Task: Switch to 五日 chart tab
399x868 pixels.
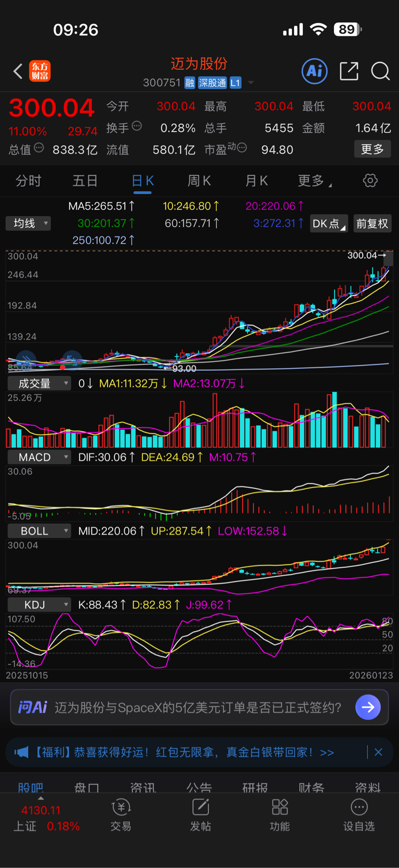Action: click(85, 181)
